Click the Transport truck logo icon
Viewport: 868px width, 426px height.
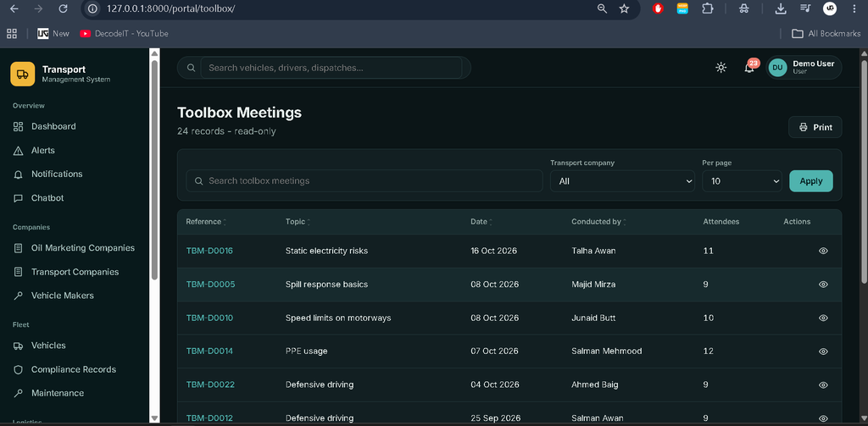[22, 74]
